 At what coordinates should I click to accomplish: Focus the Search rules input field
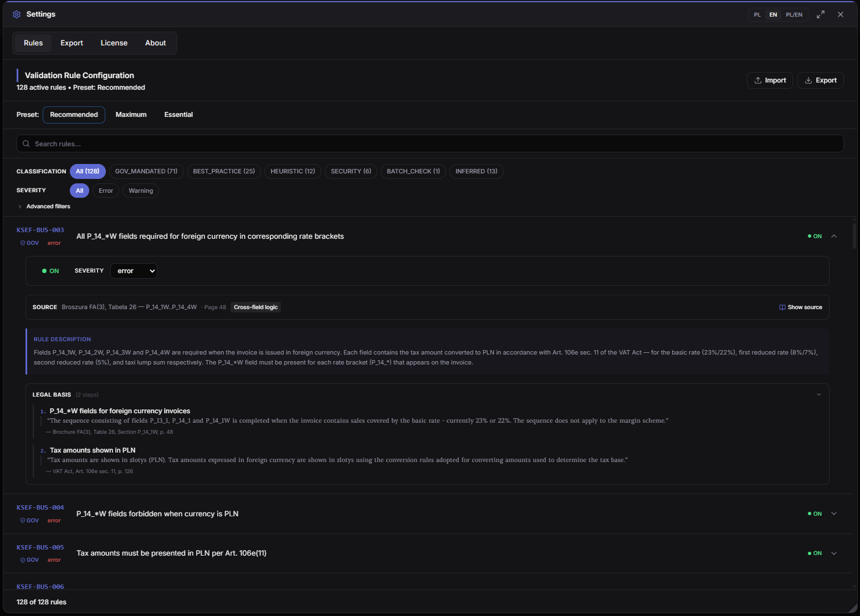(430, 143)
